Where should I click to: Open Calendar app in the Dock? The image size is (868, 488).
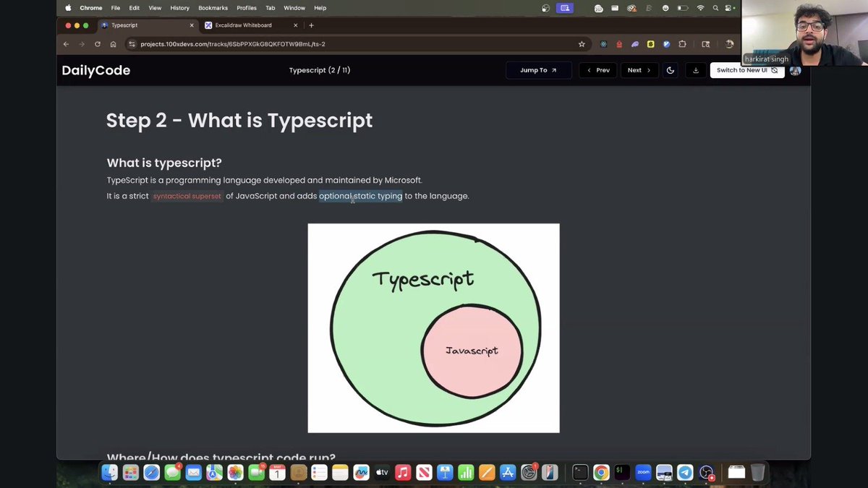(x=278, y=472)
